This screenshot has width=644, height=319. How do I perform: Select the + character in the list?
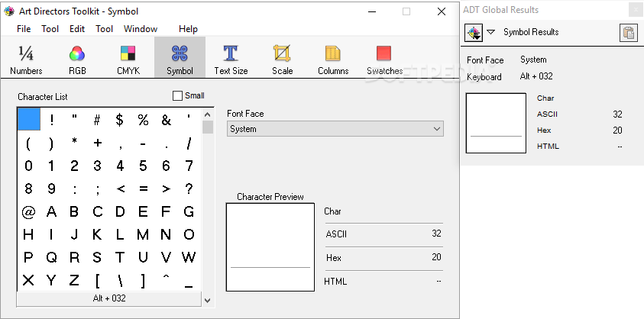(x=97, y=143)
